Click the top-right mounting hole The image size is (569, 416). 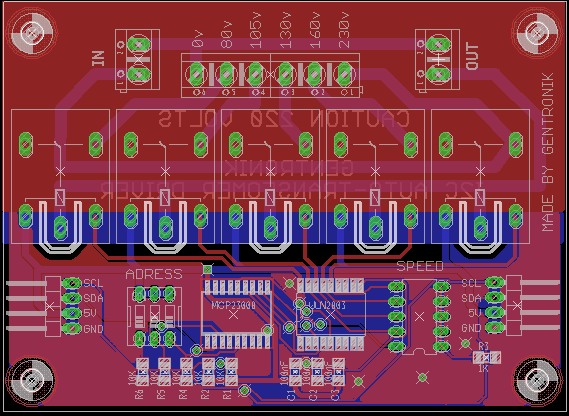click(x=537, y=33)
